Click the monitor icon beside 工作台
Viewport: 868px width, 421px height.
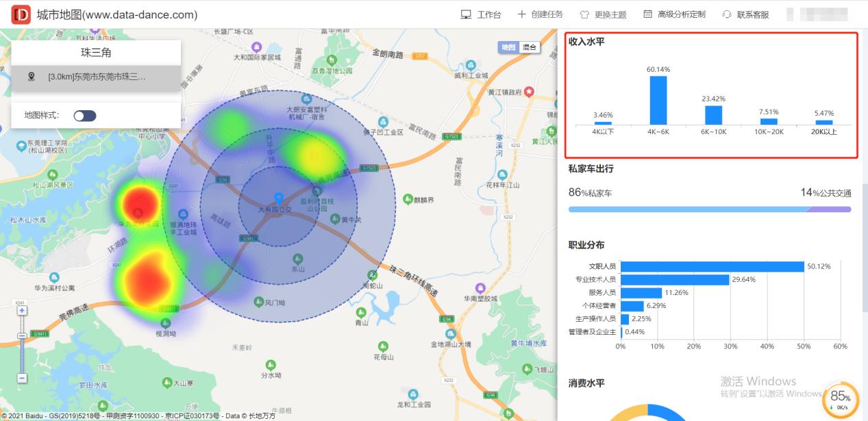[466, 14]
